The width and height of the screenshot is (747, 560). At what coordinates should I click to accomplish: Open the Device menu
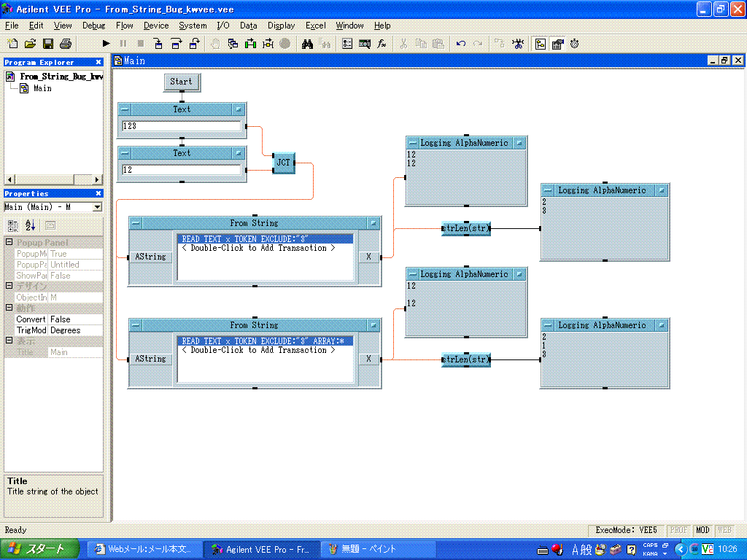155,26
